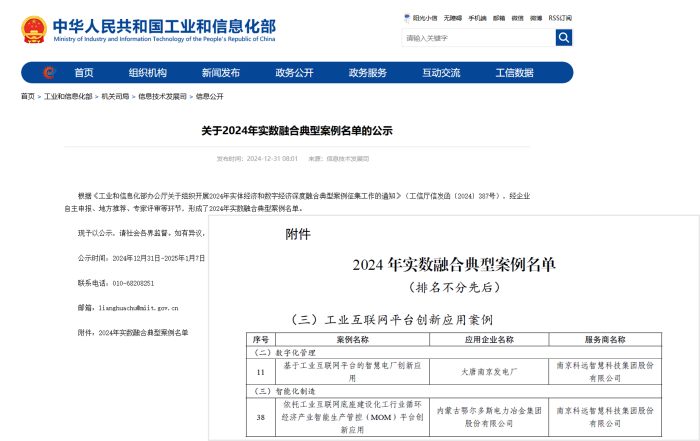Click the red swirl icon in navigation bar
The width and height of the screenshot is (700, 441).
[49, 73]
